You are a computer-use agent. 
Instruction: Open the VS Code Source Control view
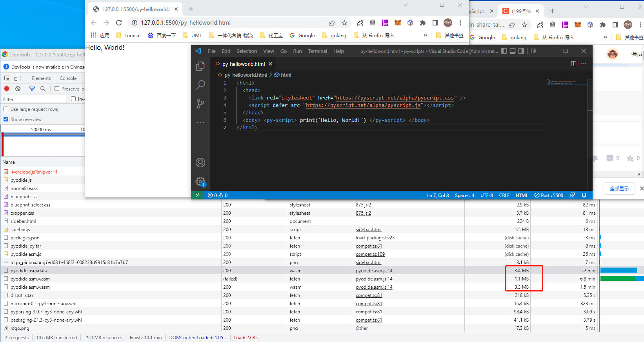pos(200,103)
